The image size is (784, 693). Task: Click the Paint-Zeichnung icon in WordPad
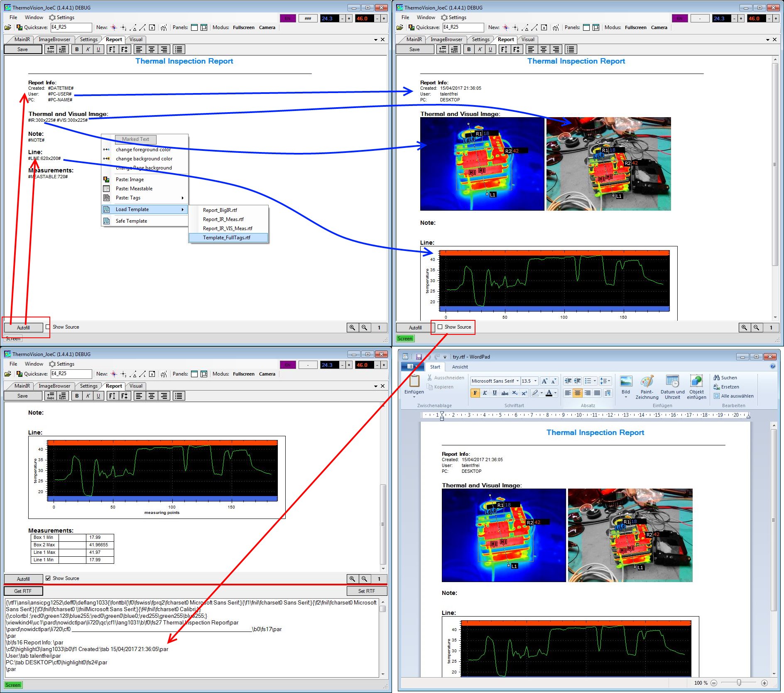click(x=647, y=382)
